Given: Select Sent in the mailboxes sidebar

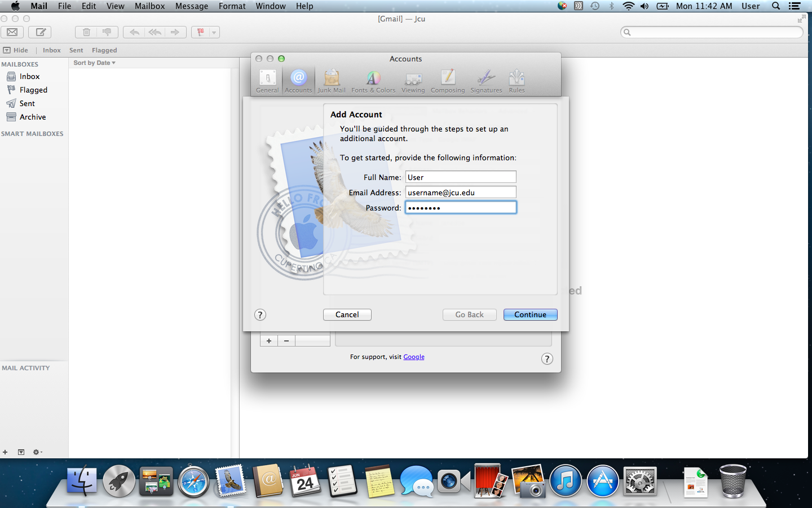Looking at the screenshot, I should (34, 103).
